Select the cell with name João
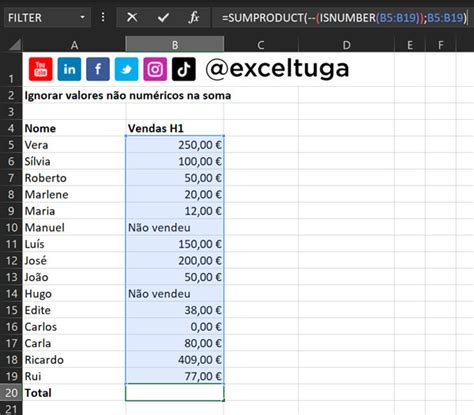Viewport: 474px width, 415px height. click(74, 277)
